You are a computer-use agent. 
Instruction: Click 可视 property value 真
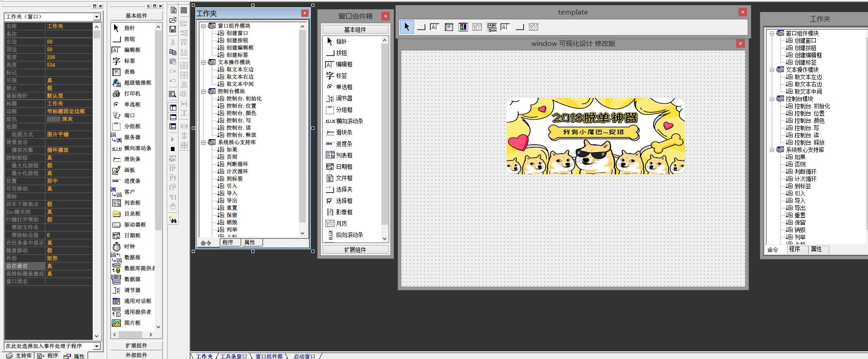point(69,81)
